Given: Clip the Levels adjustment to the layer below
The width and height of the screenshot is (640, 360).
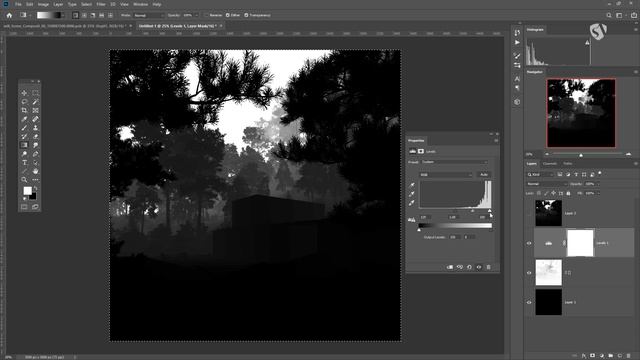Looking at the screenshot, I should (x=450, y=267).
